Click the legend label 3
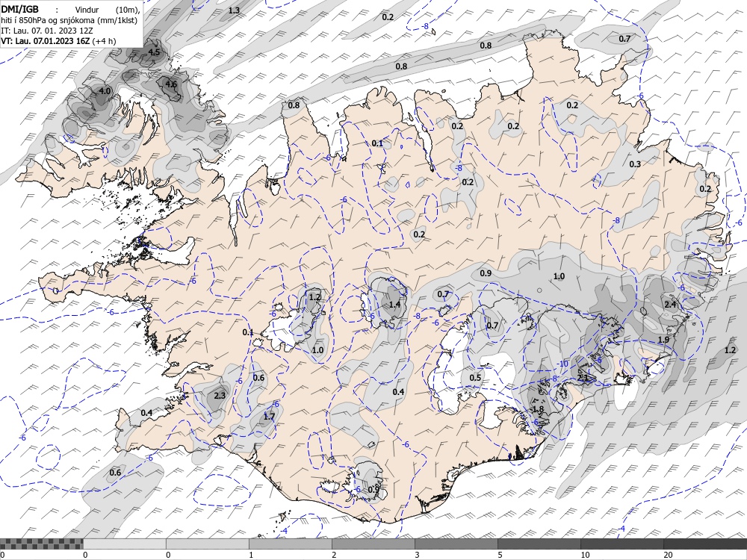This screenshot has height=560, width=747. (418, 555)
